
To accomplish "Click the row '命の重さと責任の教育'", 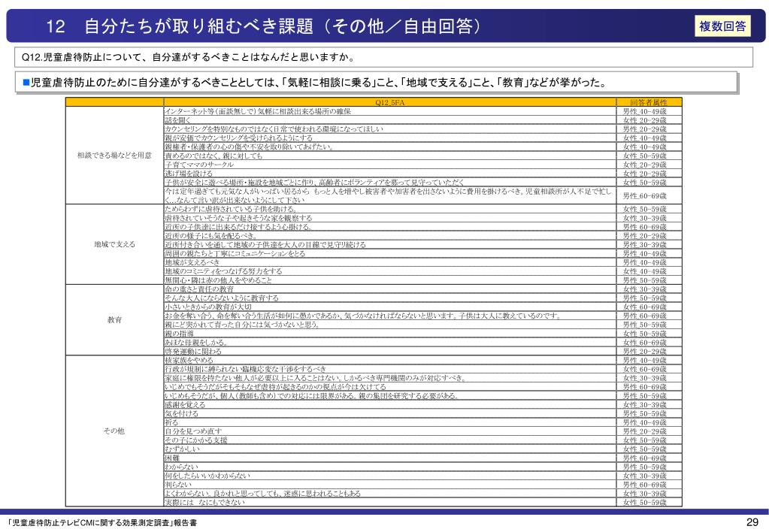I will point(390,289).
